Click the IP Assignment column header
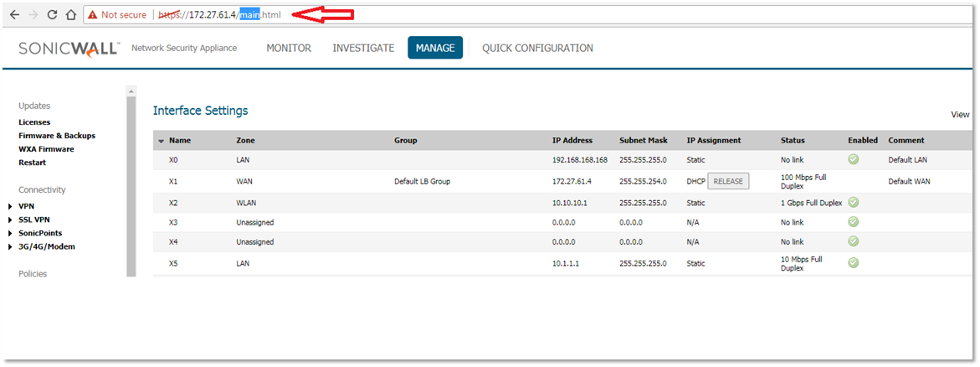980x367 pixels. (714, 141)
